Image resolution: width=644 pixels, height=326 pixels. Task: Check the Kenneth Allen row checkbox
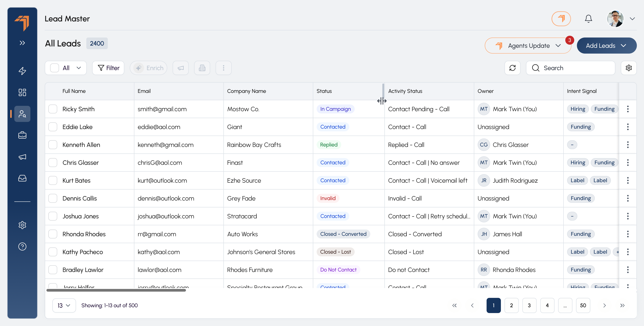tap(53, 145)
